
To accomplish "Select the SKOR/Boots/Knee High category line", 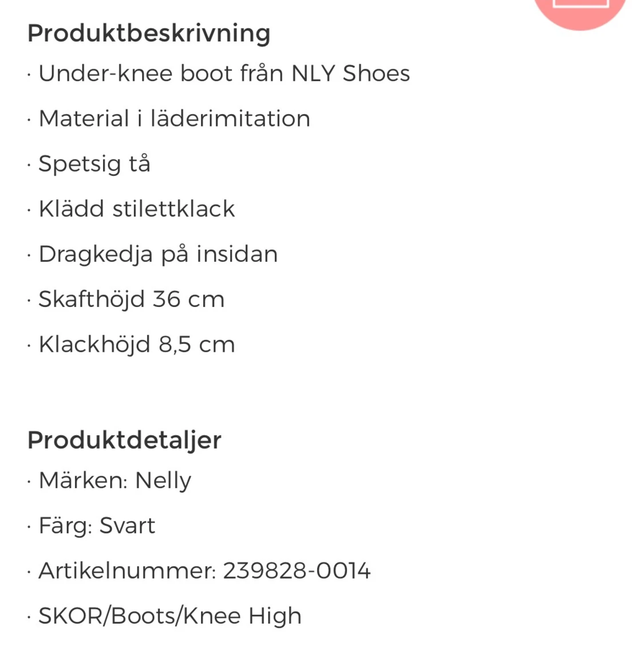I will pyautogui.click(x=169, y=616).
